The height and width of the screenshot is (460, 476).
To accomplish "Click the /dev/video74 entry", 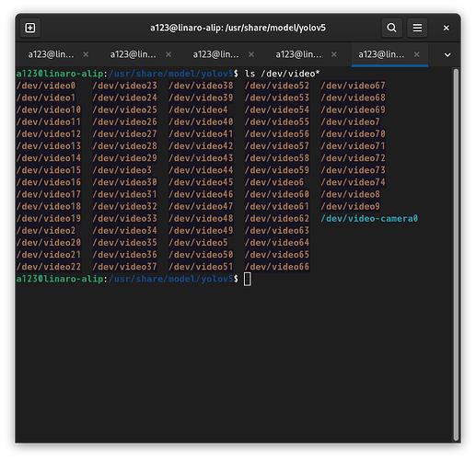I will 354,182.
